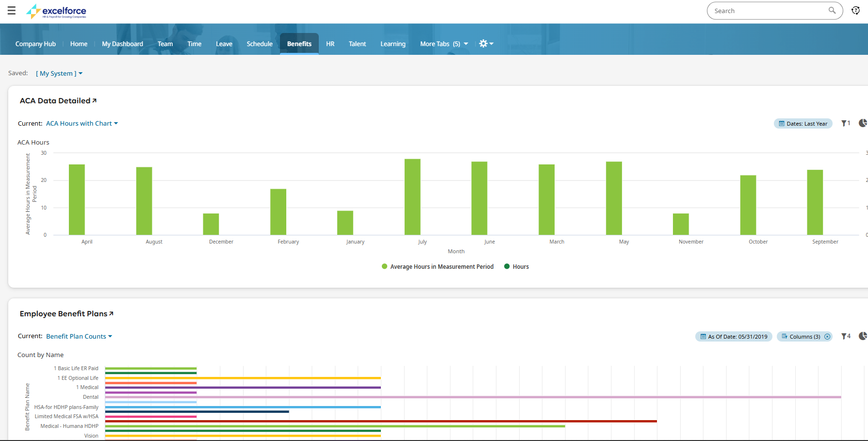Open the Time tab
868x441 pixels.
(194, 44)
